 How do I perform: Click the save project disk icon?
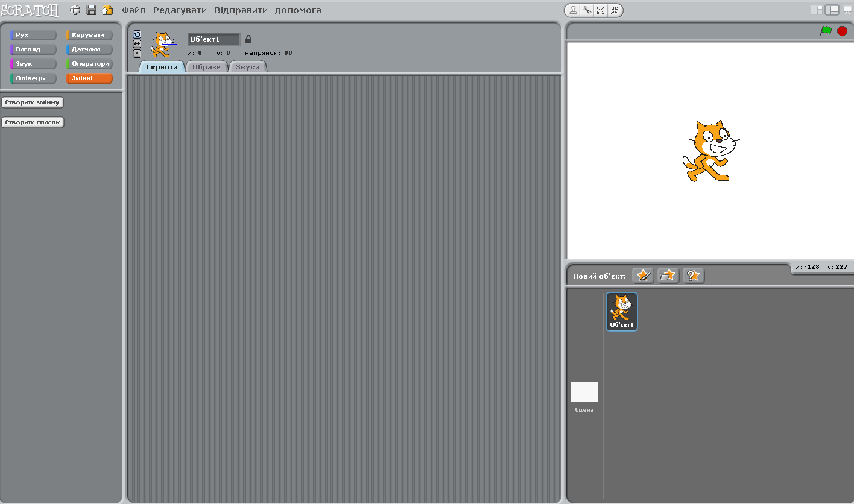tap(92, 10)
